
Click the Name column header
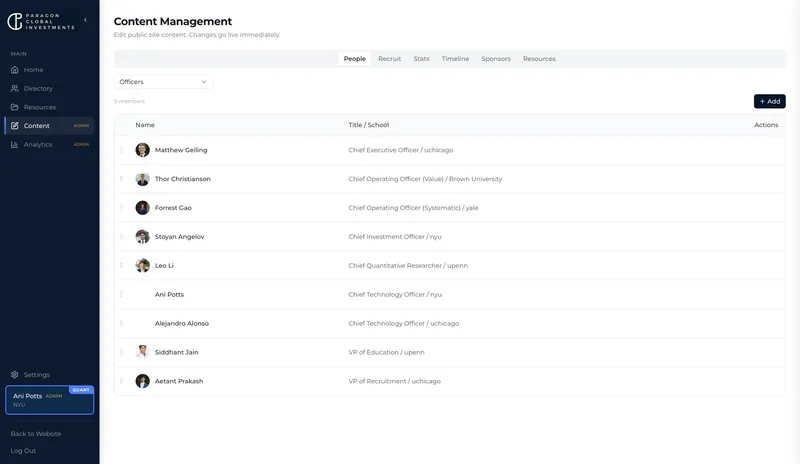[x=145, y=125]
